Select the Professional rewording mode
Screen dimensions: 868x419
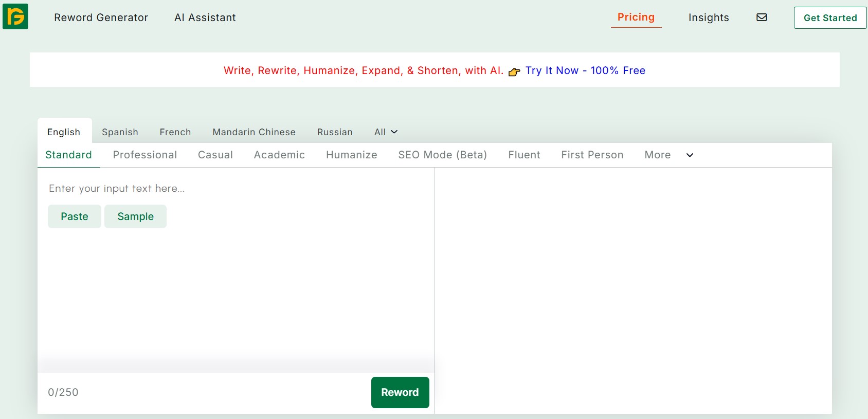(x=145, y=155)
